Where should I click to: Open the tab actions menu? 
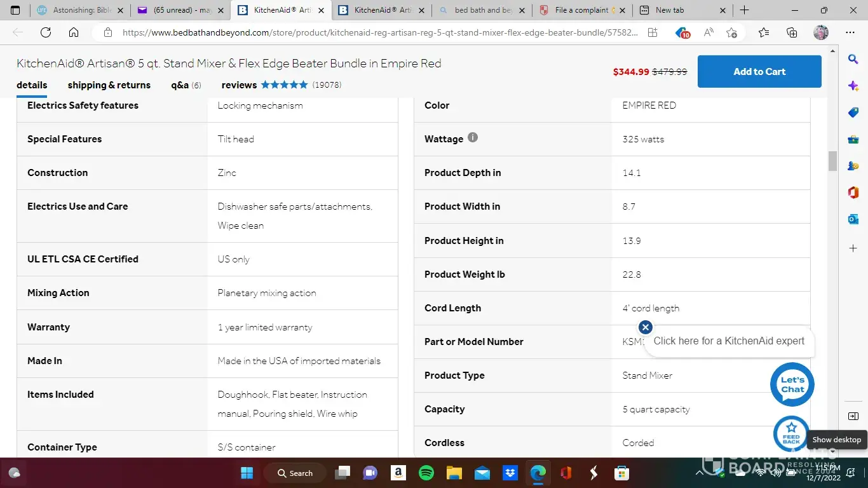tap(15, 10)
